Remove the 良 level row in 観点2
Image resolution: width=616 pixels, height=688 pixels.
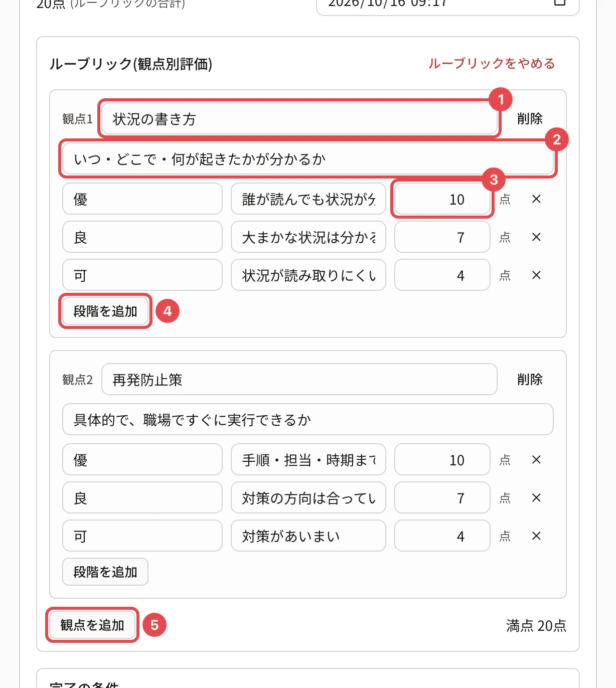pyautogui.click(x=536, y=498)
